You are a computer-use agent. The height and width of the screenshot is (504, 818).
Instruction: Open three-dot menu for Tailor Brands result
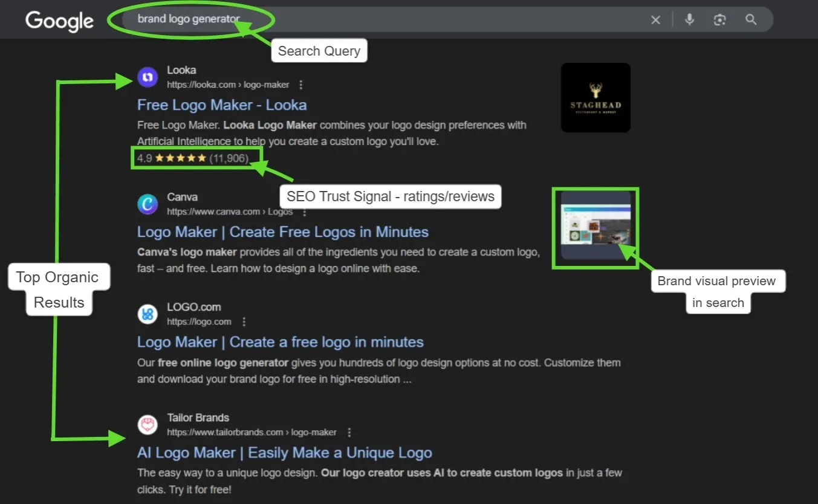pos(349,433)
